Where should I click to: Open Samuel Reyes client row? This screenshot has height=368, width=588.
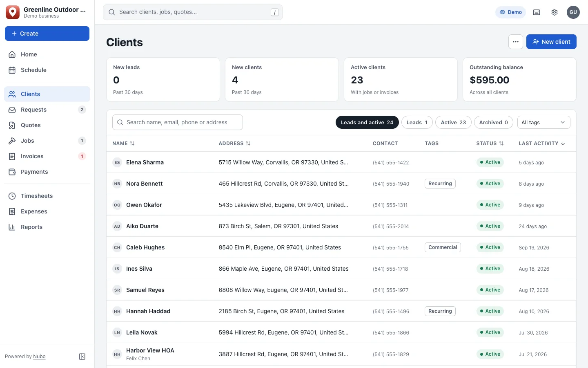(x=341, y=290)
